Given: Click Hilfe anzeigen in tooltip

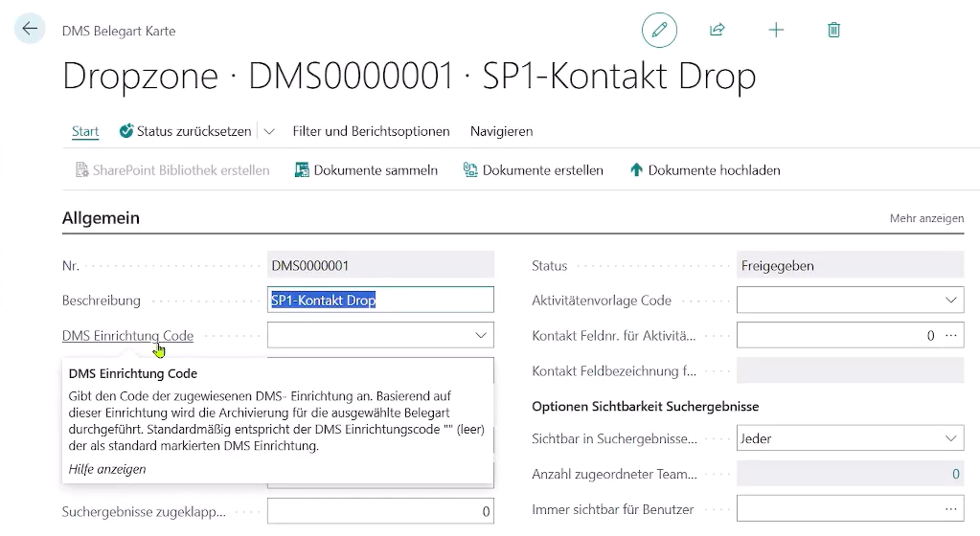Looking at the screenshot, I should pyautogui.click(x=107, y=469).
